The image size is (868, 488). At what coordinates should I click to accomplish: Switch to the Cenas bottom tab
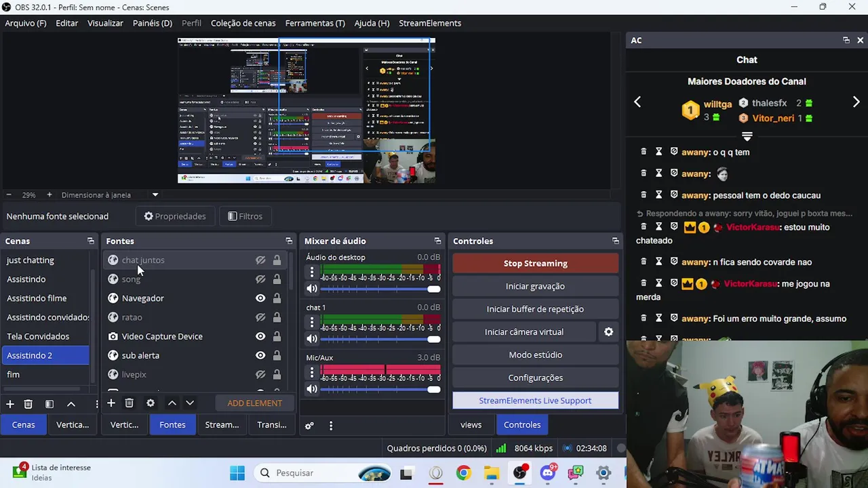coord(24,425)
